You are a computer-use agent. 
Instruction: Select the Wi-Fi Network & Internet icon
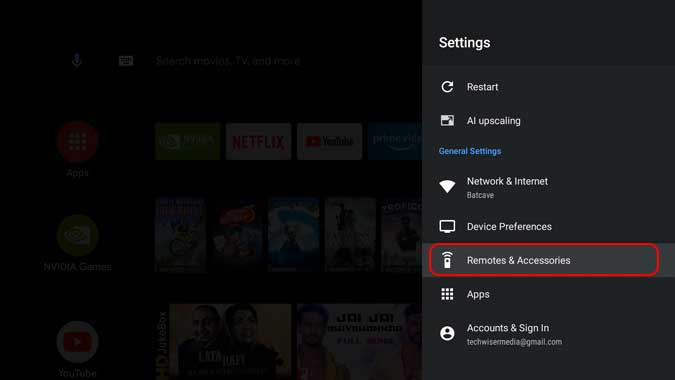[x=447, y=186]
